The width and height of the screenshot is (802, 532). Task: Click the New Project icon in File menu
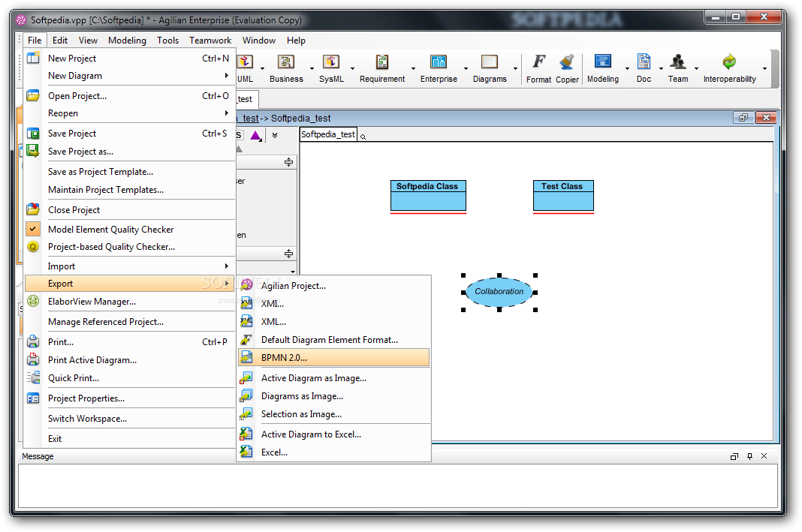pos(33,58)
